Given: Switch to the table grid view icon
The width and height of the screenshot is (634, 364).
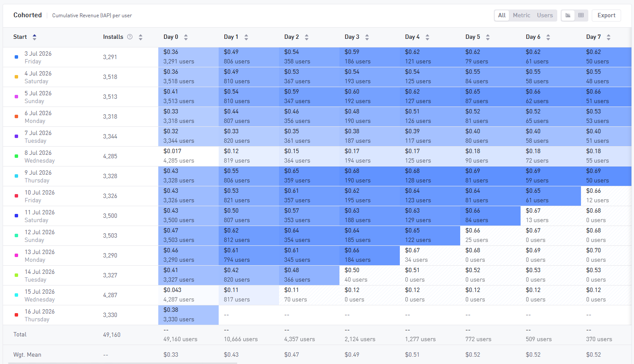Looking at the screenshot, I should (581, 16).
